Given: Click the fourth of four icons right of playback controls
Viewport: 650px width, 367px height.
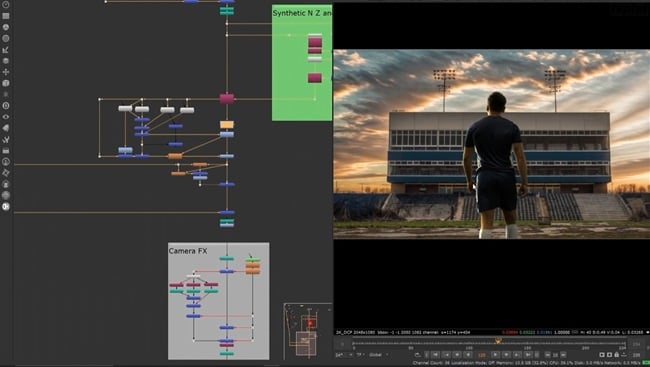Looking at the screenshot, I should coord(623,355).
